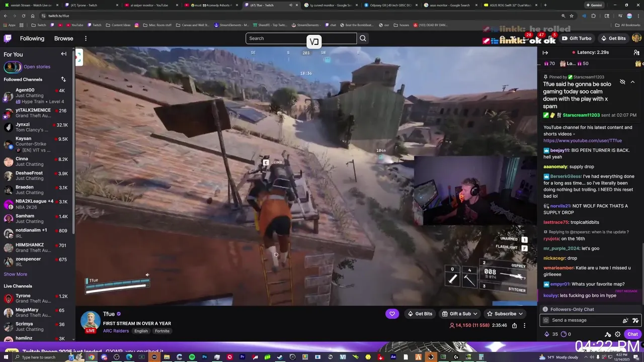Open the Browse tab
Image resolution: width=644 pixels, height=362 pixels.
[64, 38]
